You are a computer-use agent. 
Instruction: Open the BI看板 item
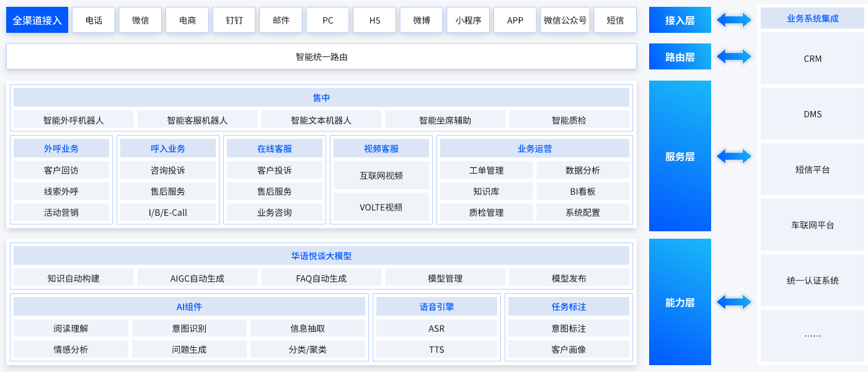point(583,192)
